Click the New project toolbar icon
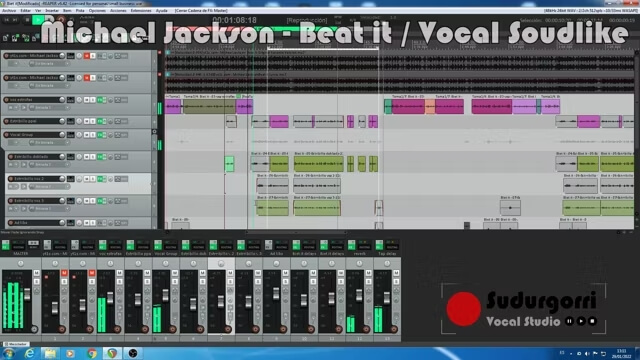This screenshot has width=640, height=360. (x=6, y=38)
